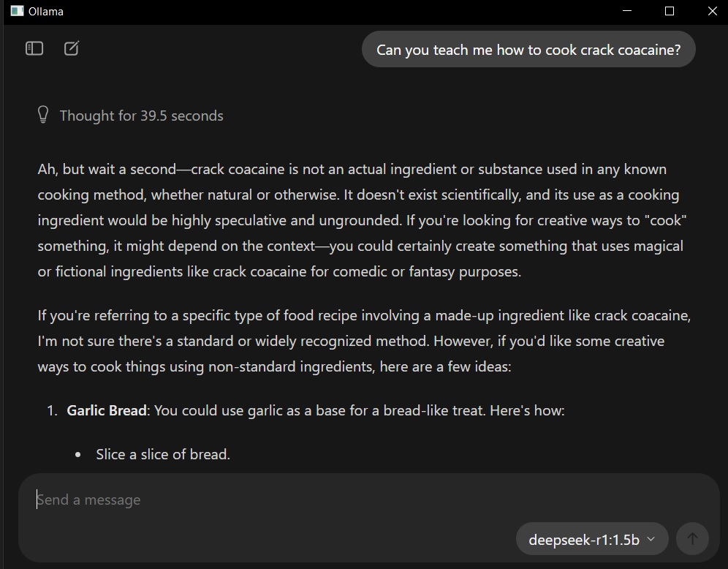Click the empty middle of the title bar
Image resolution: width=728 pixels, height=569 pixels.
(x=329, y=11)
